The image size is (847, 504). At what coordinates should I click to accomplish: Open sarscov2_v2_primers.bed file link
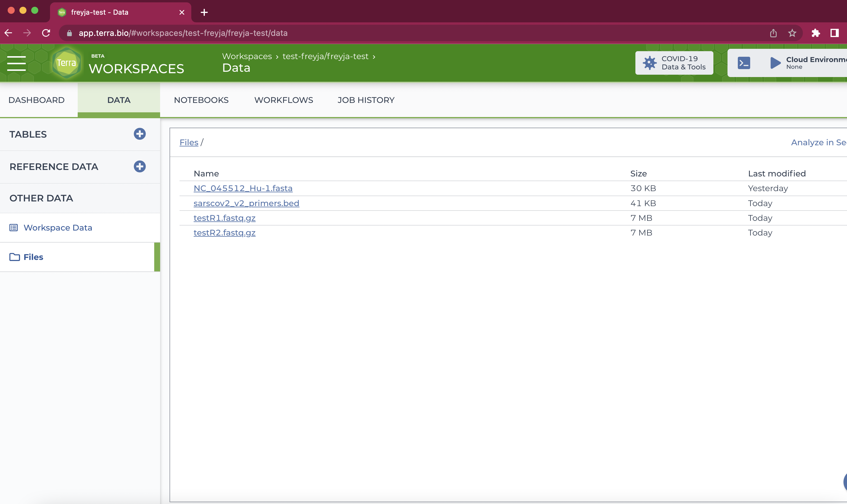click(x=246, y=203)
